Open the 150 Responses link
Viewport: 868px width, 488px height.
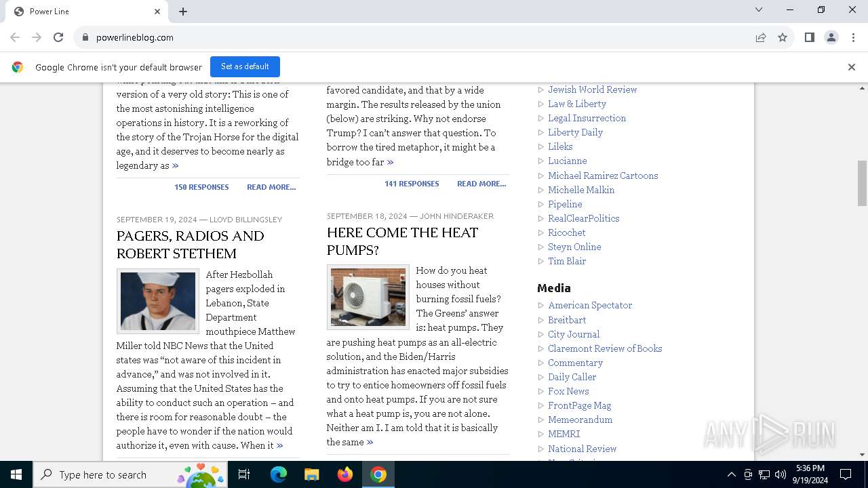point(201,187)
